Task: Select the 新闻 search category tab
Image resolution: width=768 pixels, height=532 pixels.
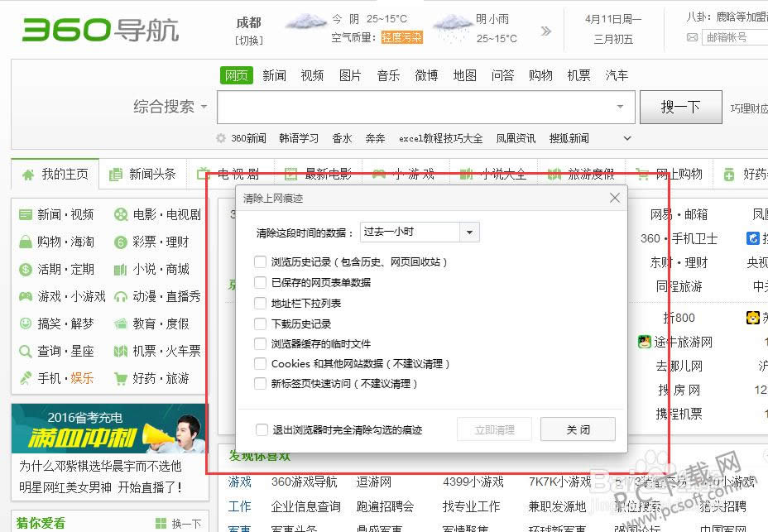Action: click(274, 75)
